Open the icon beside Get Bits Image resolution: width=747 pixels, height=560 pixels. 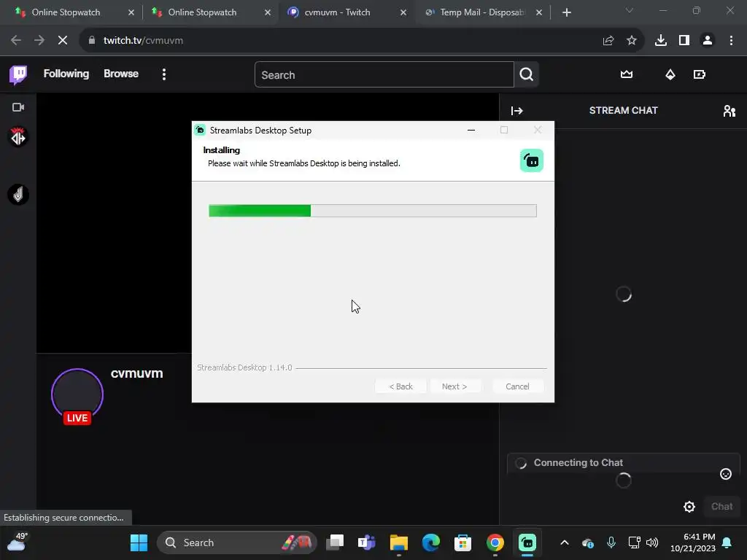(x=700, y=74)
